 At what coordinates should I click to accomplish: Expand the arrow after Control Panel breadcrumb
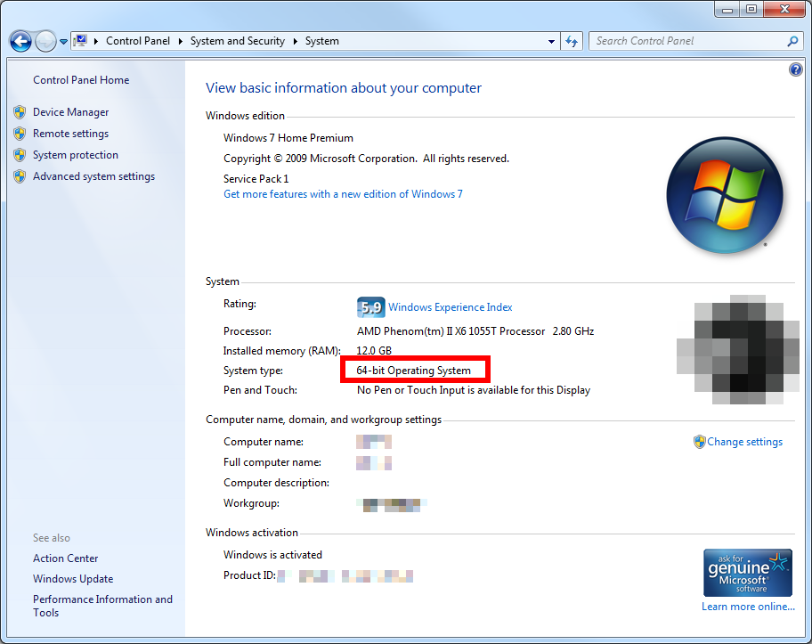pos(180,41)
